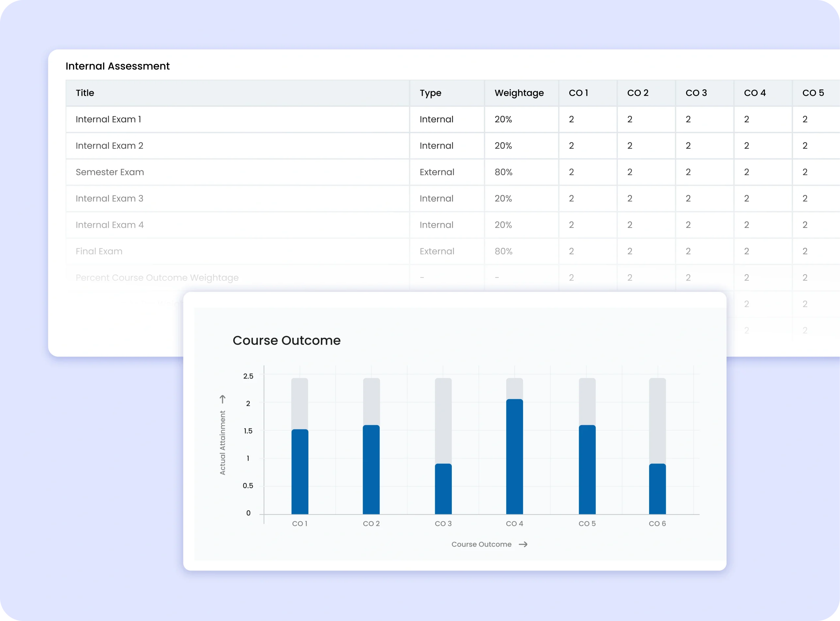Click the CO 3 column header
840x621 pixels.
(696, 93)
